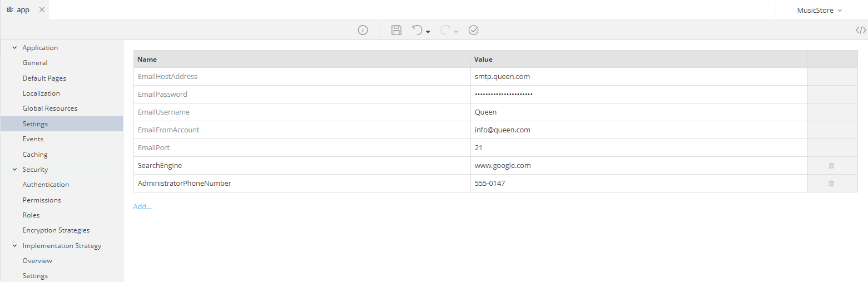Open the MusicStore dropdown
This screenshot has height=282, width=868.
click(820, 10)
